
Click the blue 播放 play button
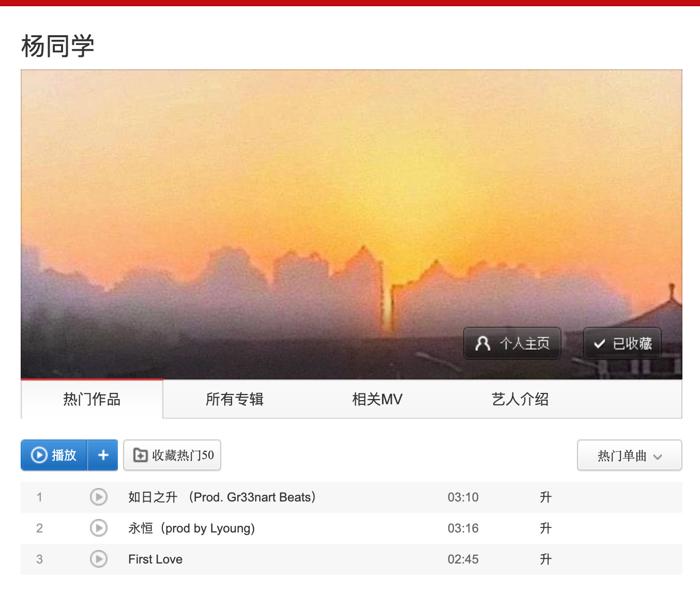coord(54,455)
